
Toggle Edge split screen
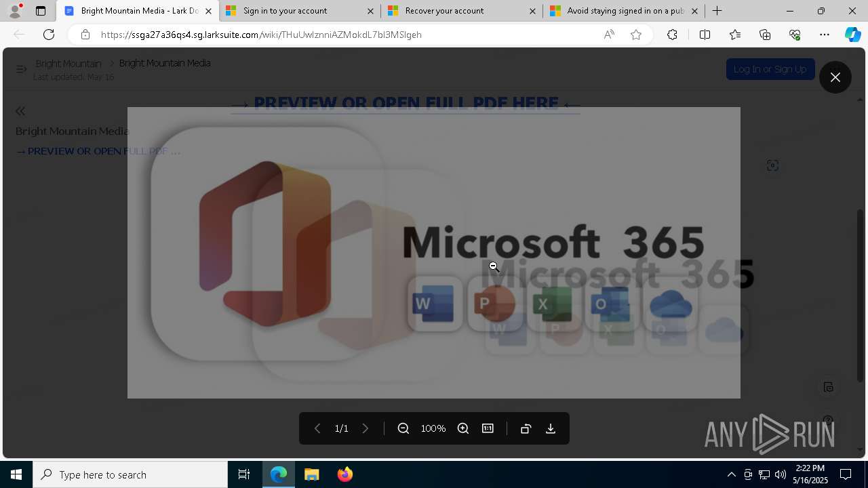click(x=705, y=35)
